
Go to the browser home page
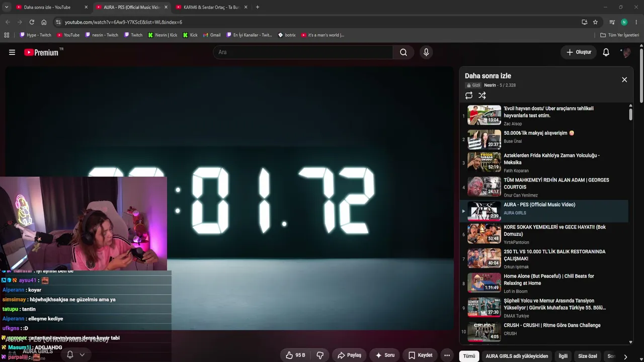pyautogui.click(x=44, y=22)
